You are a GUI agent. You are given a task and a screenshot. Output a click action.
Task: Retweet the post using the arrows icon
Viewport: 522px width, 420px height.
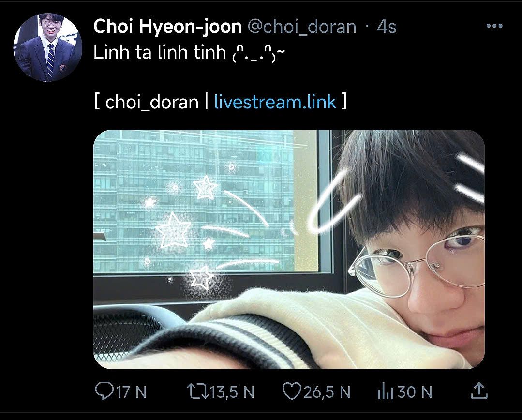click(x=198, y=391)
